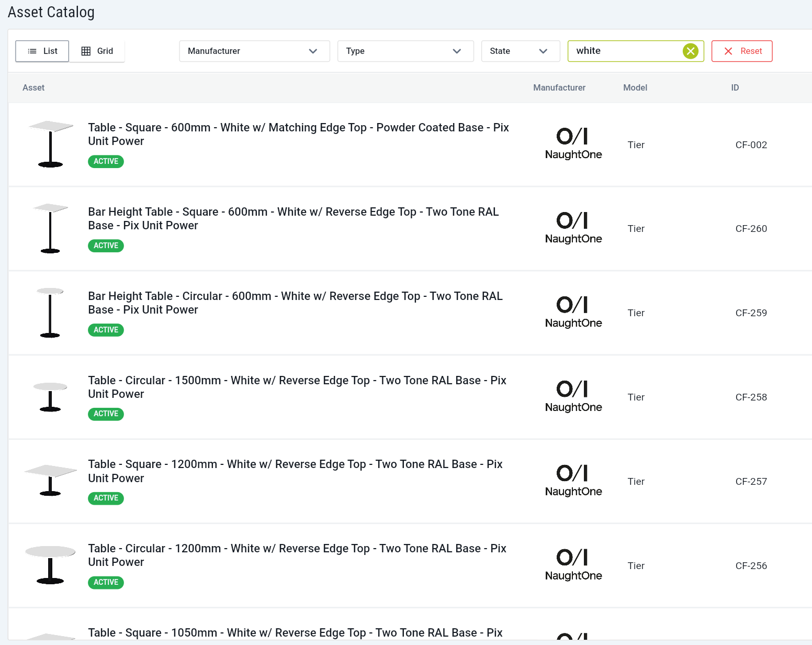Clear the white search term via X icon
812x645 pixels.
tap(691, 51)
